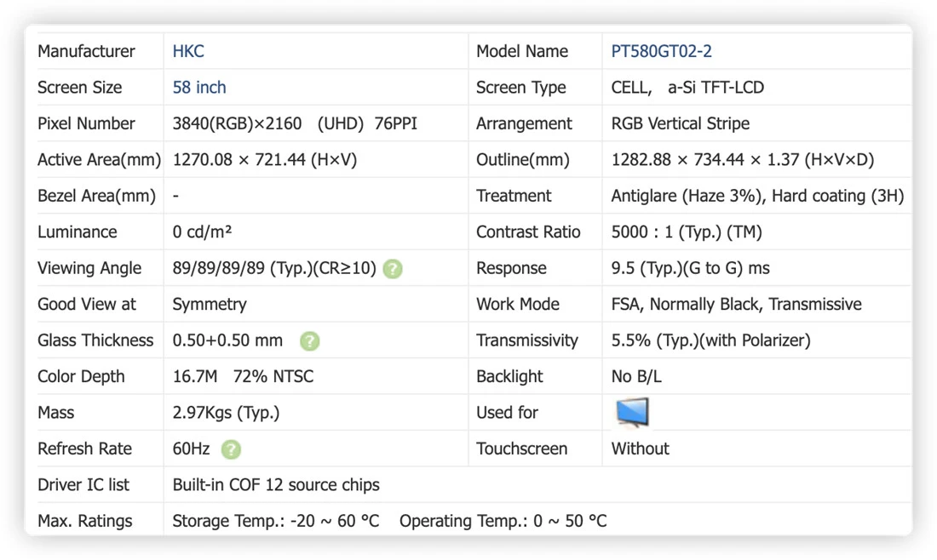The image size is (937, 560).
Task: Select the Viewing Angle value 89/89/89/89
Action: click(x=218, y=268)
